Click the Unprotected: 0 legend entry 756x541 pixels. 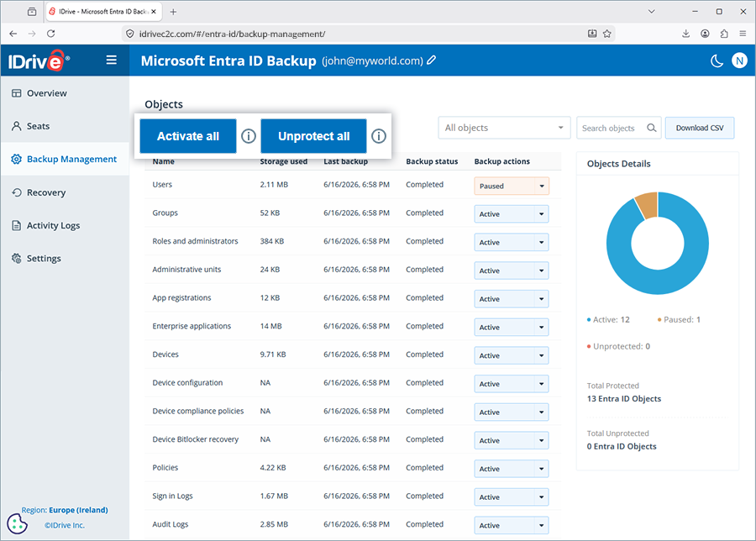(x=618, y=346)
